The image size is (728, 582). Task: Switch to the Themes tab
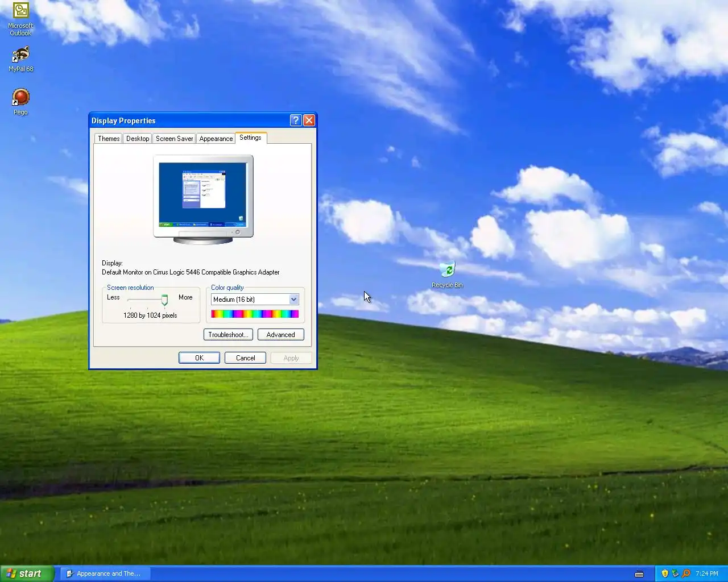point(109,138)
